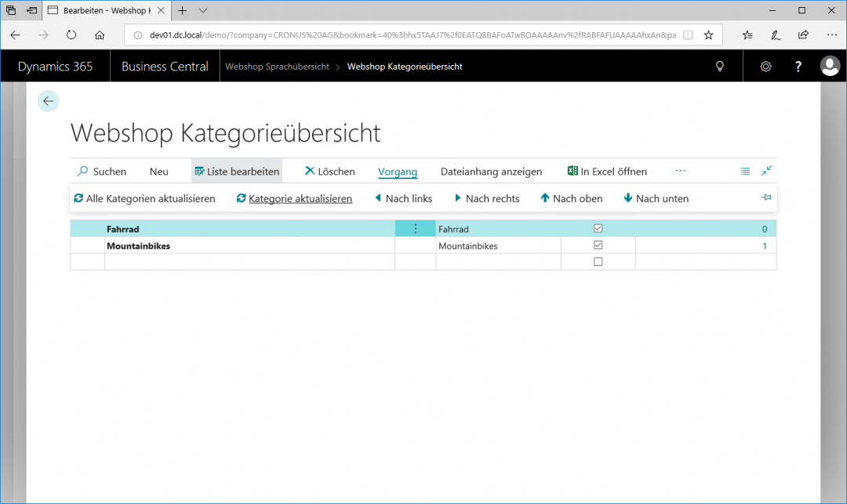Click the Mountainbikes description cell
The width and height of the screenshot is (847, 504).
[x=498, y=245]
